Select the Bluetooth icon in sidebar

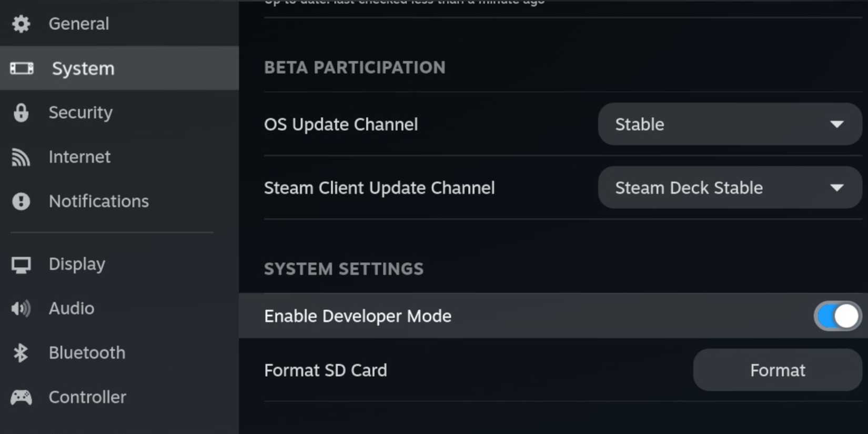[x=21, y=352]
